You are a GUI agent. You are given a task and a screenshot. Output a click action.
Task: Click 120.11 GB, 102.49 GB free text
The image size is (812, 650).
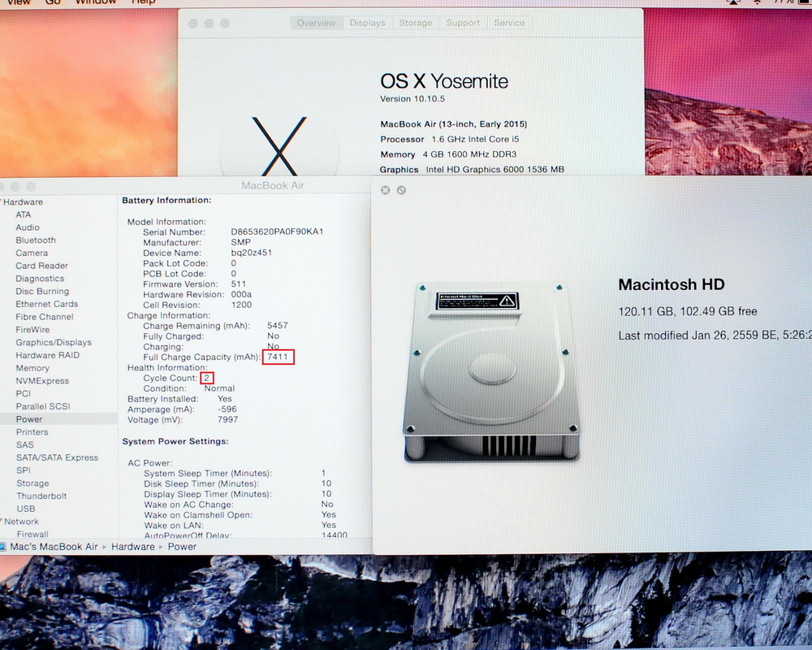tap(688, 311)
